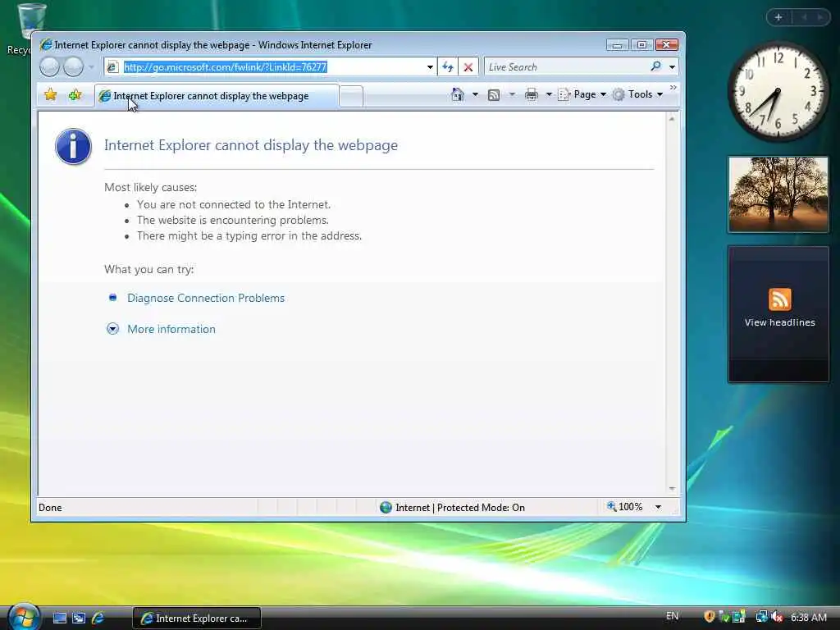This screenshot has width=840, height=630.
Task: Open the recent pages dropdown arrow
Action: point(91,67)
